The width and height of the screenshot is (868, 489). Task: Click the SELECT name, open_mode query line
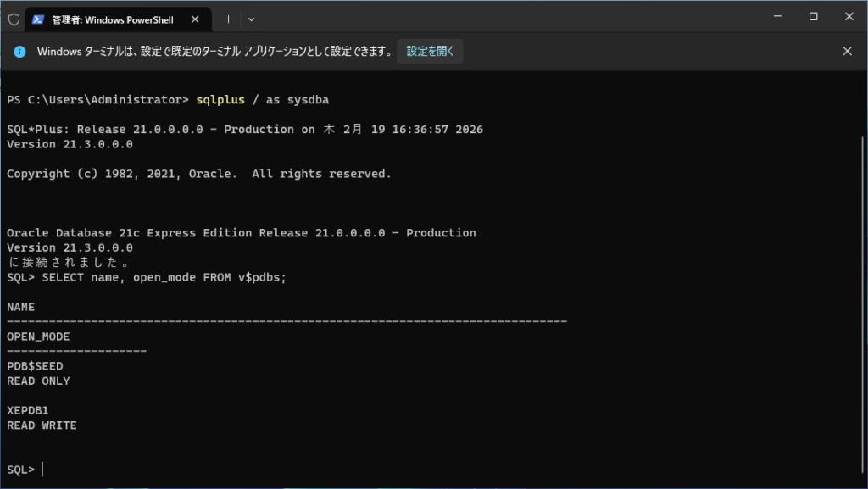point(164,277)
